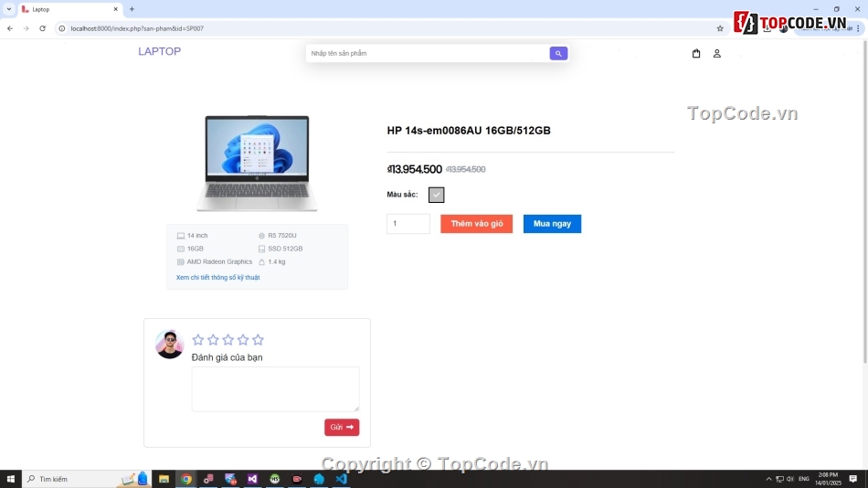Click the SSD 512GB storage spec
Image resolution: width=868 pixels, height=488 pixels.
click(281, 249)
